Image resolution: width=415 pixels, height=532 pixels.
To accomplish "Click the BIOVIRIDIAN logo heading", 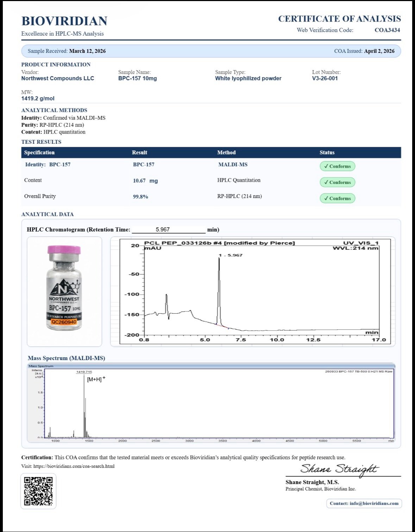I will point(64,21).
